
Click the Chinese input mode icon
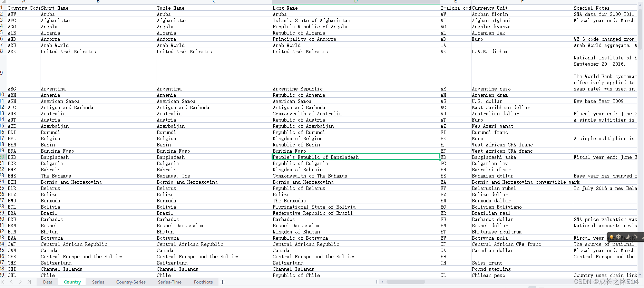coord(618,237)
